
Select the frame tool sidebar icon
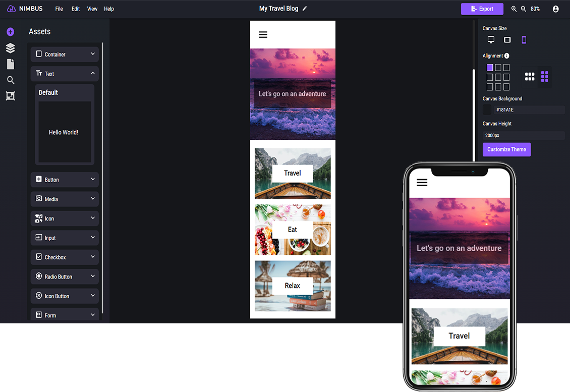(11, 96)
